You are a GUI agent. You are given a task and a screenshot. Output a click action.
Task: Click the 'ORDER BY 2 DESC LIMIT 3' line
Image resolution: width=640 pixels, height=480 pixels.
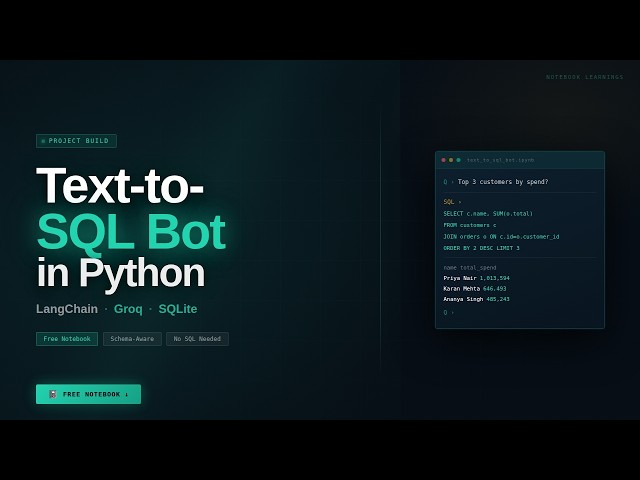(x=482, y=248)
